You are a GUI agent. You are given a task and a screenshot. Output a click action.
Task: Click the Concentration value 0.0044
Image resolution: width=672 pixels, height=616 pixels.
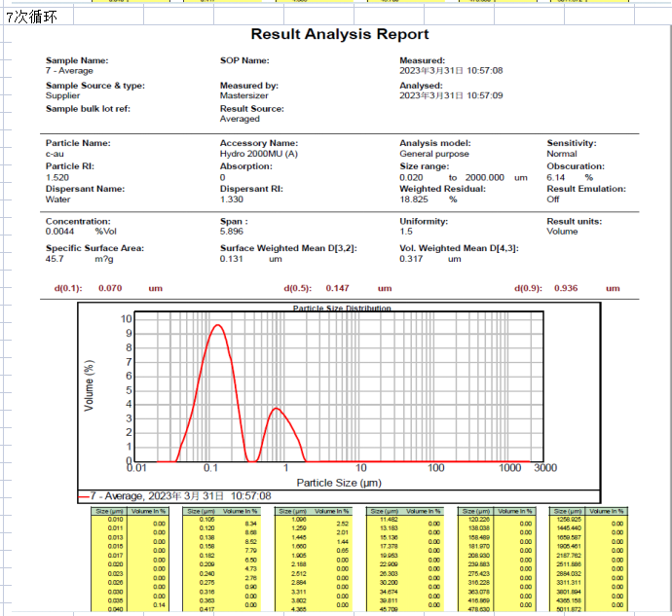pyautogui.click(x=60, y=232)
